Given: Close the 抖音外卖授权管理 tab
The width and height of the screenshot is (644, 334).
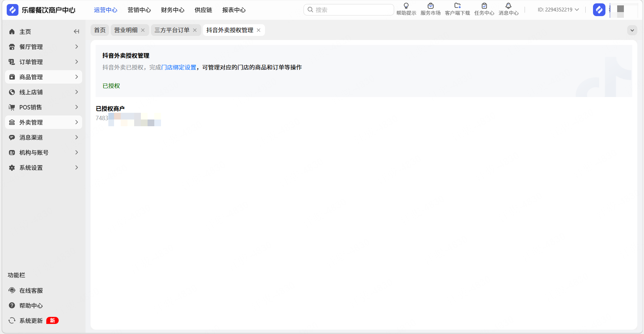Looking at the screenshot, I should click(x=259, y=30).
